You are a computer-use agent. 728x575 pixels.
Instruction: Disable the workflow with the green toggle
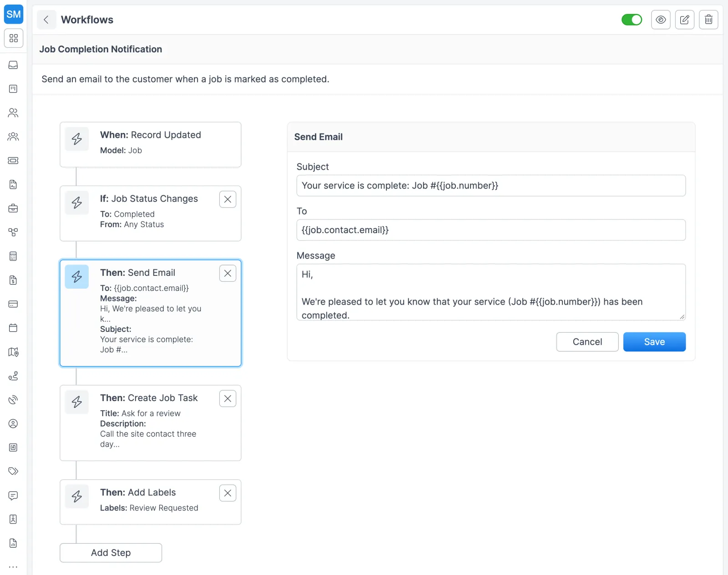coord(632,20)
